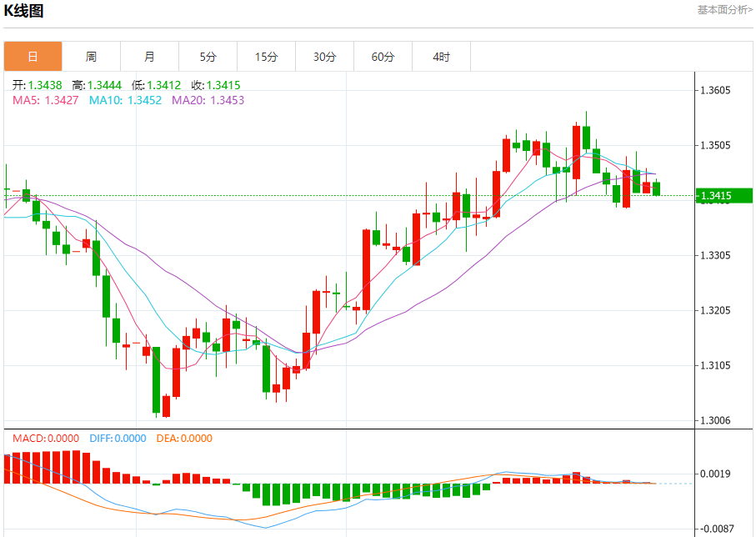The width and height of the screenshot is (756, 537).
Task: Show the 30分 interval chart
Action: tap(324, 57)
